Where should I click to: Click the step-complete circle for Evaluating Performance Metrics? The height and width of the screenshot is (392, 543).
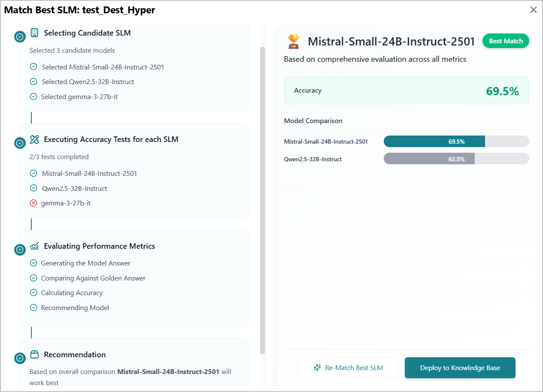coord(20,250)
